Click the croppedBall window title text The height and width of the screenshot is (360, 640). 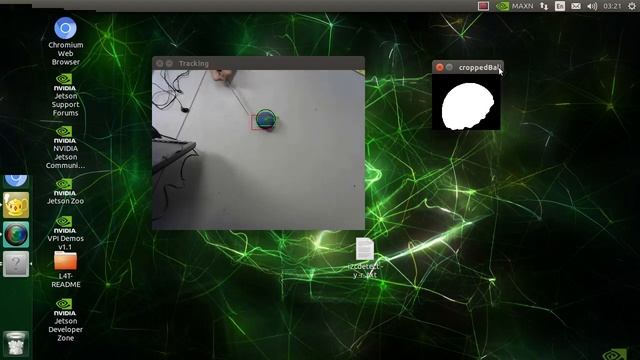(479, 67)
